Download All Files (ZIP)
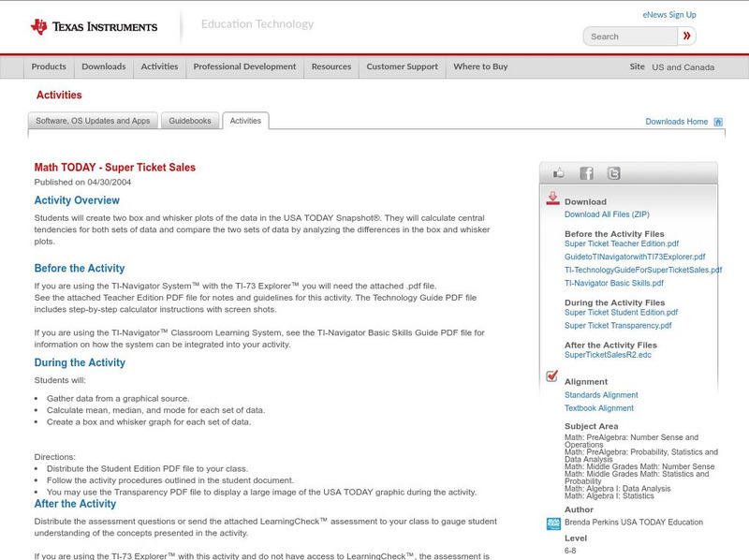Image resolution: width=749 pixels, height=560 pixels. pyautogui.click(x=607, y=214)
